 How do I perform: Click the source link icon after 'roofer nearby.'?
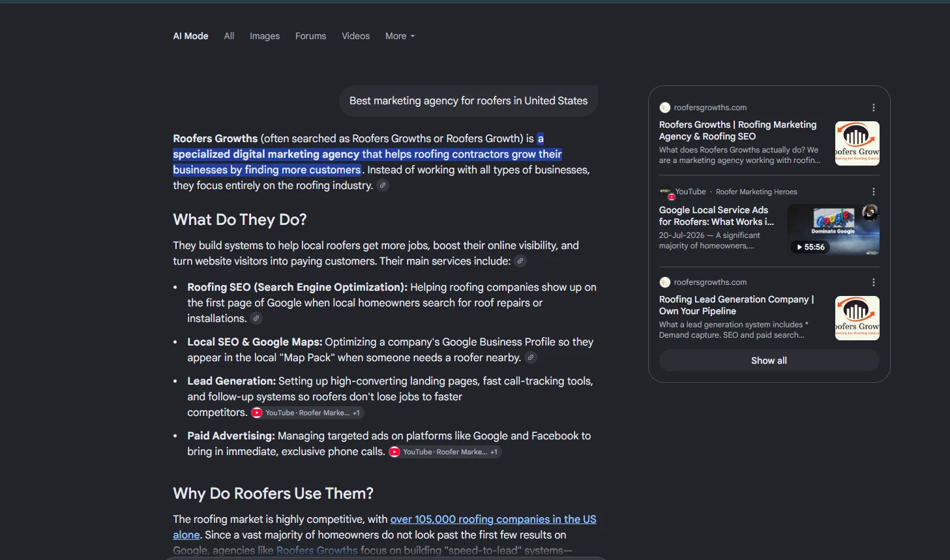point(531,358)
